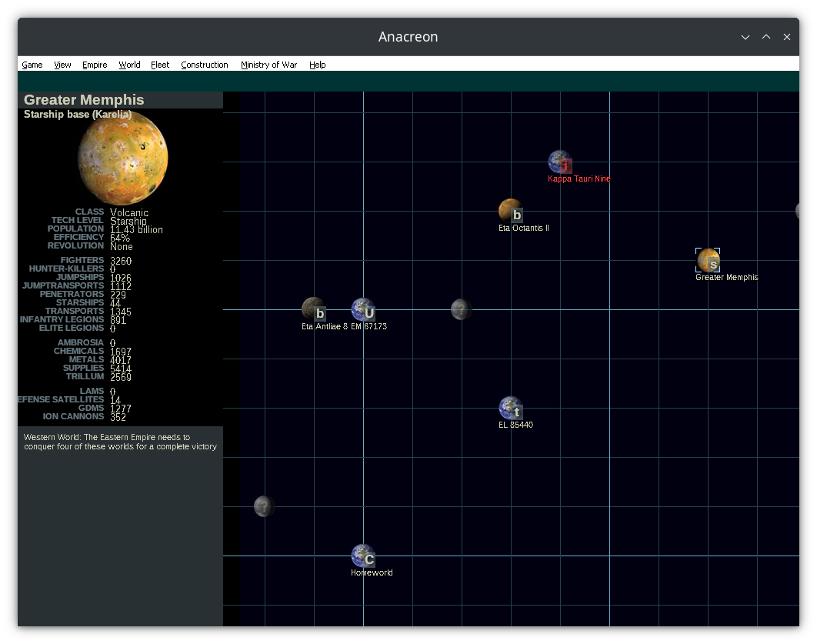Open the Ministry of War menu
The image size is (817, 644).
click(268, 65)
